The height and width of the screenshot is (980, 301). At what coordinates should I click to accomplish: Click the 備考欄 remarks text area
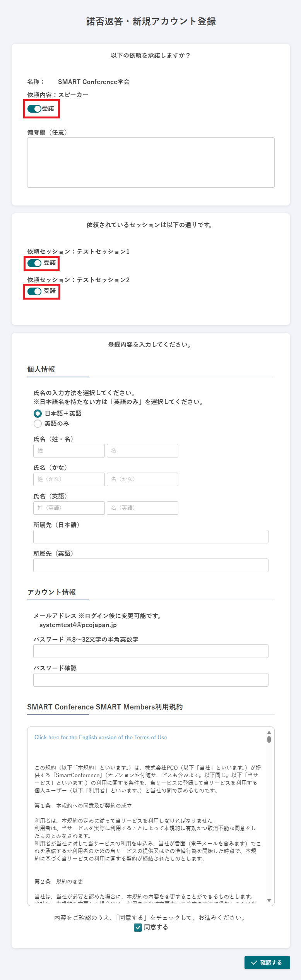150,163
